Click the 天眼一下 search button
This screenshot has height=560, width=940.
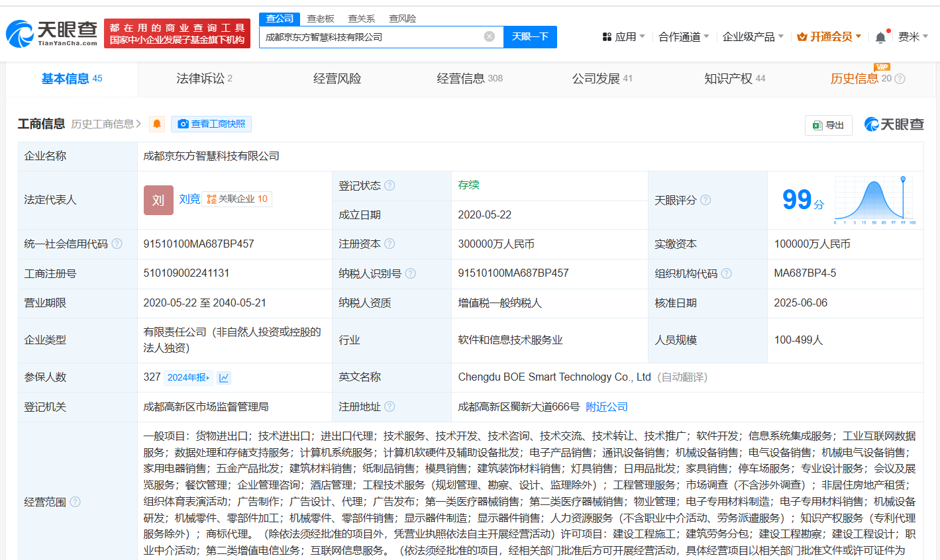(x=530, y=36)
